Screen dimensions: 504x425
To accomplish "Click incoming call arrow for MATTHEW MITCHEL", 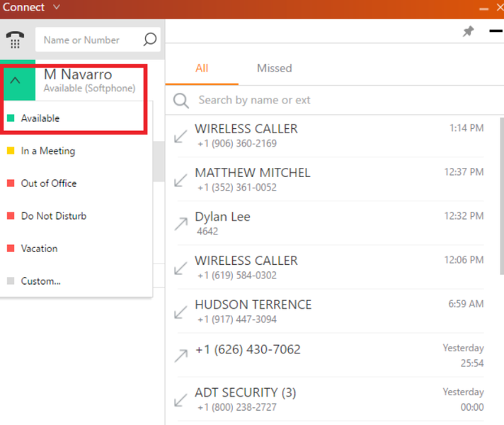I will tap(181, 180).
